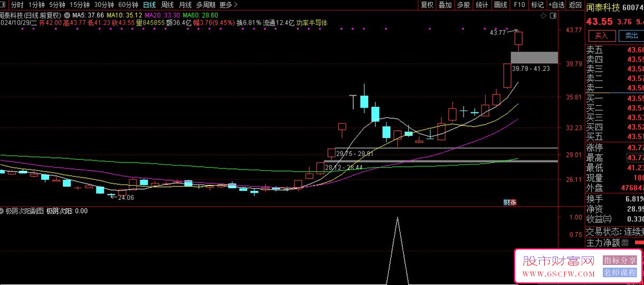This screenshot has width=644, height=285.
Task: Switch to the 分时 intraday view
Action: pos(17,5)
